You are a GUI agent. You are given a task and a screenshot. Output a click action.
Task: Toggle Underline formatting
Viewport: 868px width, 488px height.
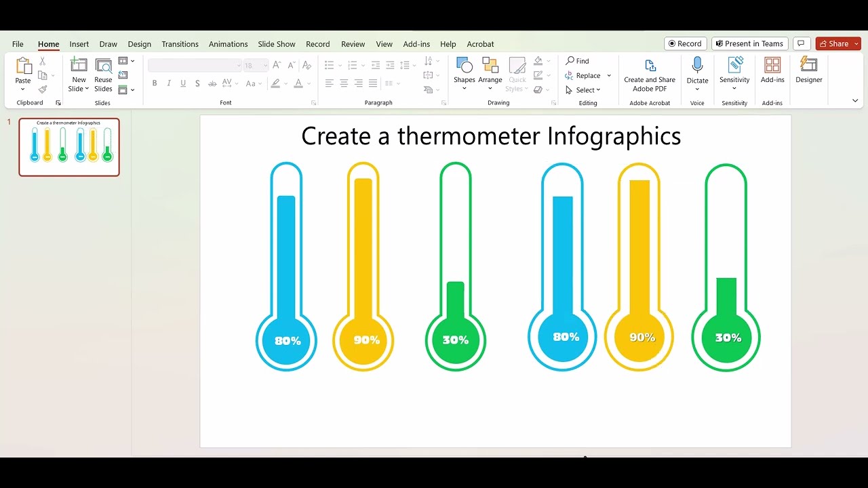tap(183, 83)
